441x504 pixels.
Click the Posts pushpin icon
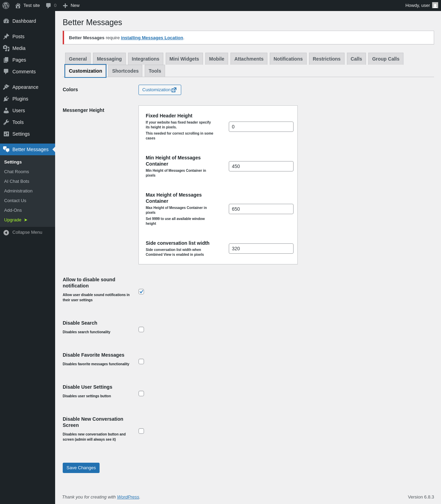coord(6,36)
